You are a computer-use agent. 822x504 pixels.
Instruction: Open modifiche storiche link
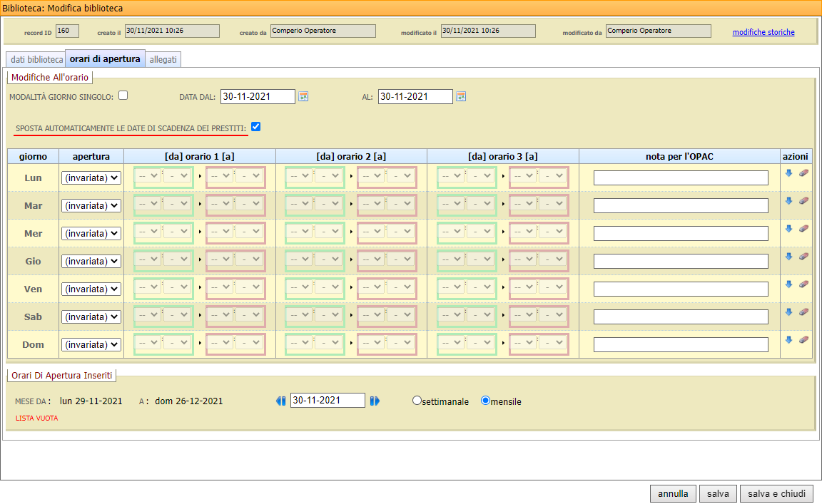pos(763,32)
